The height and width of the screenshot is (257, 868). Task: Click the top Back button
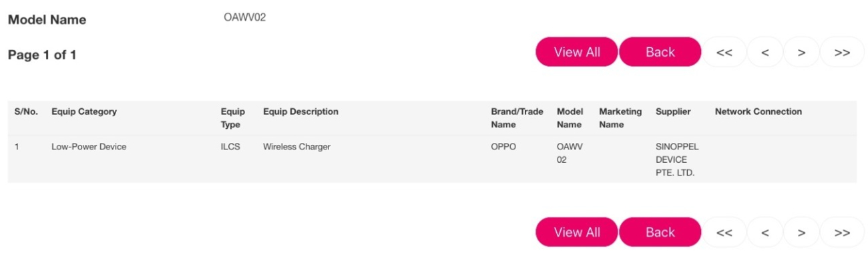click(660, 52)
